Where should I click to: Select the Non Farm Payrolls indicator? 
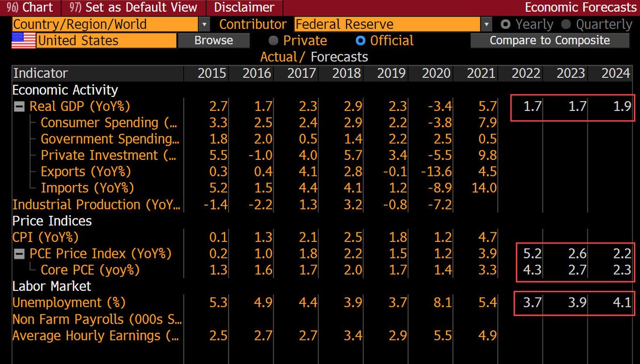(97, 319)
